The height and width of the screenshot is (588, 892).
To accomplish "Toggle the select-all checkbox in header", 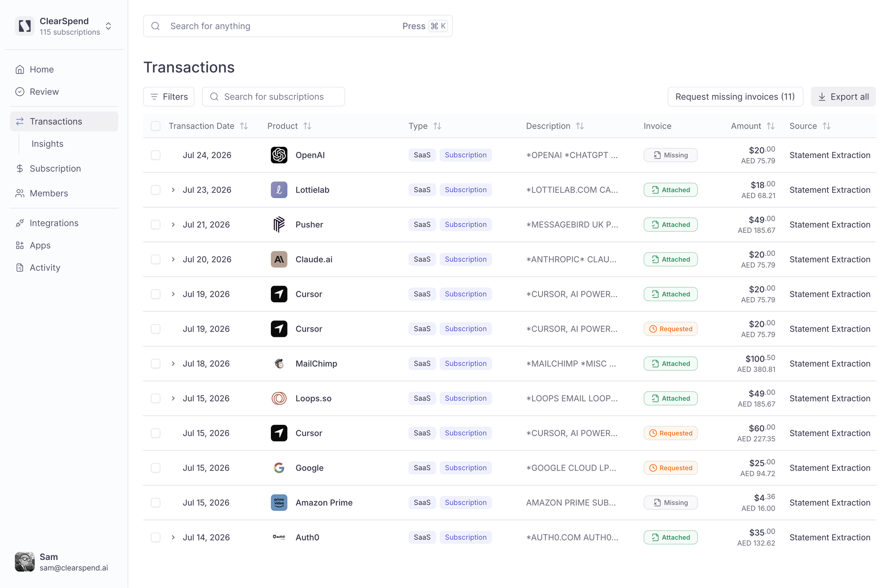I will click(156, 126).
